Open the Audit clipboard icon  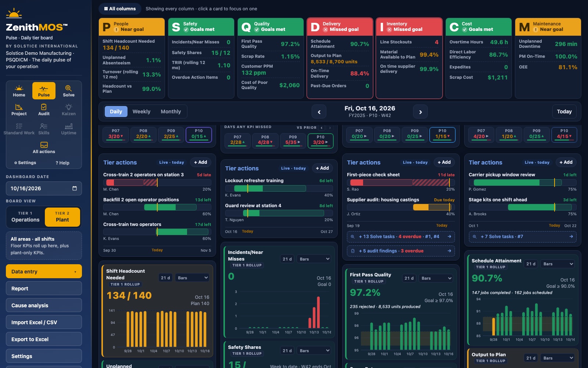(44, 110)
